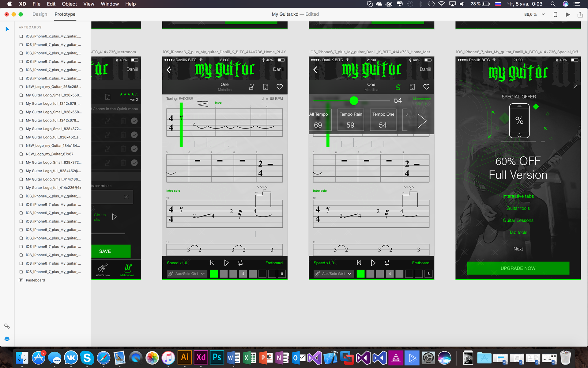This screenshot has height=368, width=588.
Task: Click fretboard square icon in Home_PLAY header
Action: (x=266, y=87)
